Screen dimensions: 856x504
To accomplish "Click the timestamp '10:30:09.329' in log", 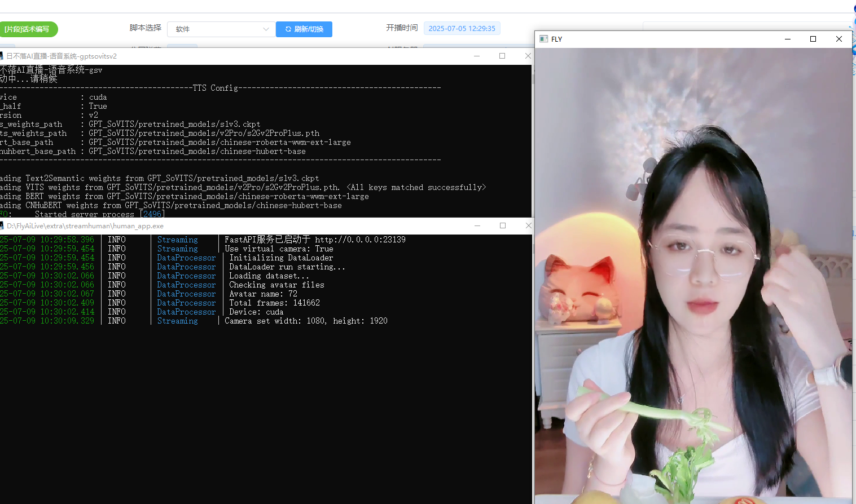I will pos(67,321).
